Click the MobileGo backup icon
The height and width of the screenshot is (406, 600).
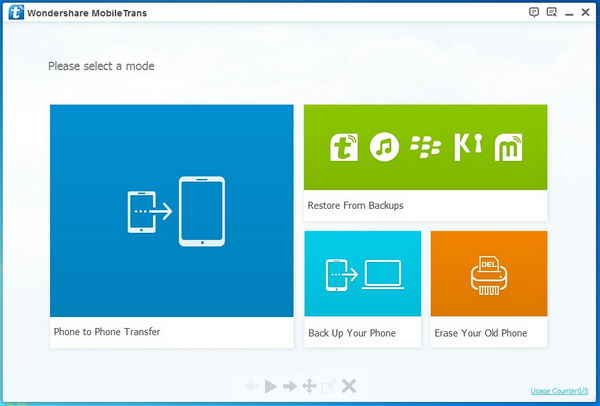[510, 147]
